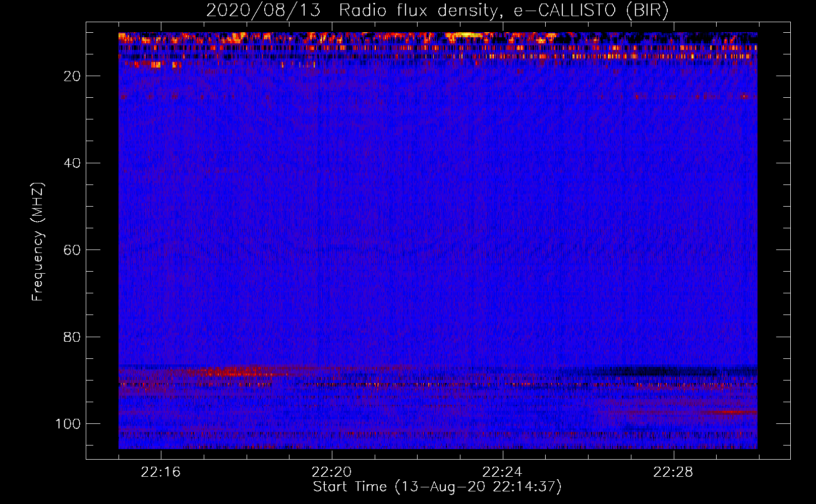Click the plot title 'Radio flux density, e-CALLISTO (BIR)'
The height and width of the screenshot is (504, 816).
pos(504,11)
